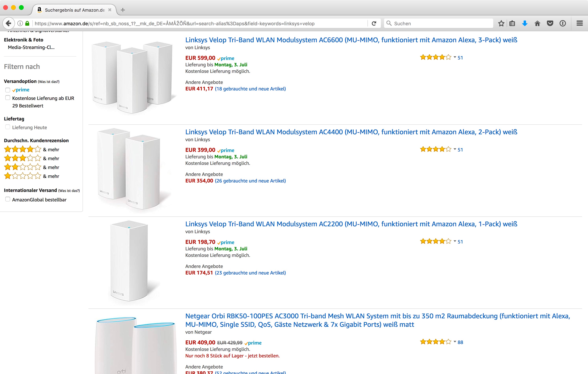Open the downloads arrow icon
The image size is (588, 374).
tap(524, 23)
